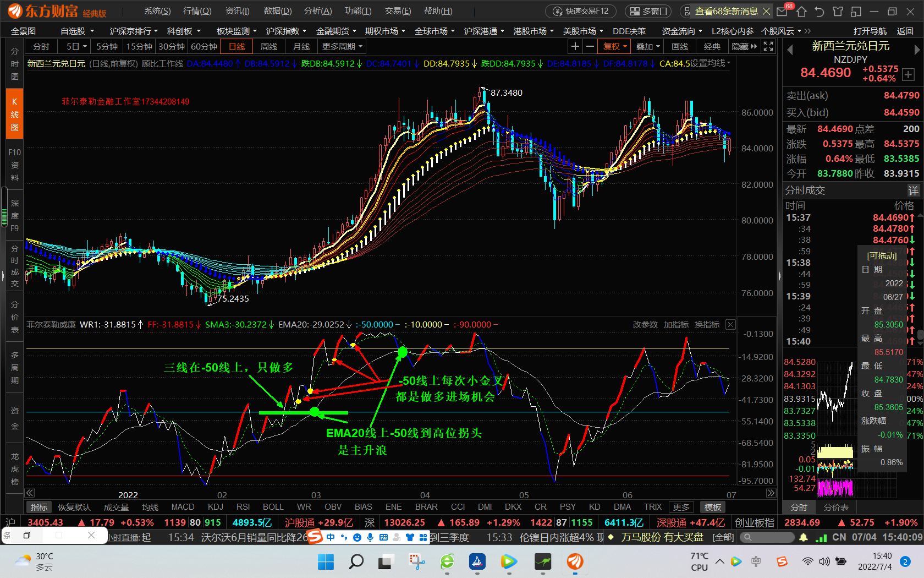Switch to minute chart sidebar tab
Screen dimensions: 924x578
[x=14, y=64]
